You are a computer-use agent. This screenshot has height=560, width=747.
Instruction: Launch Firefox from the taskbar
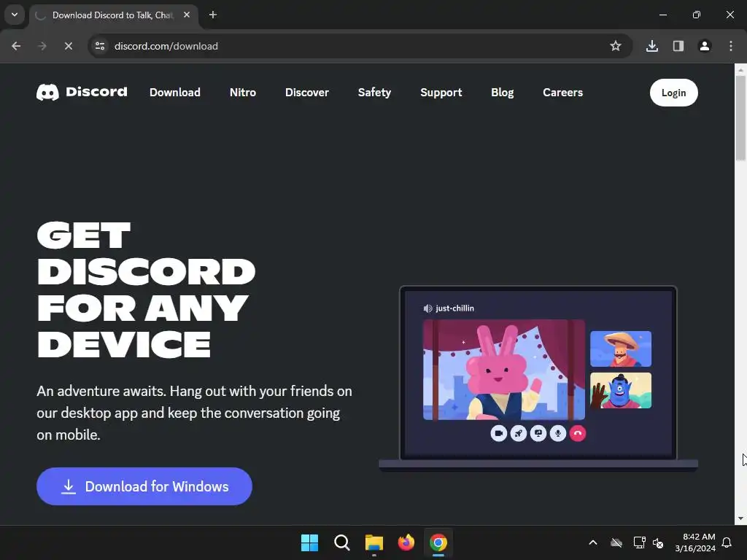coord(406,542)
